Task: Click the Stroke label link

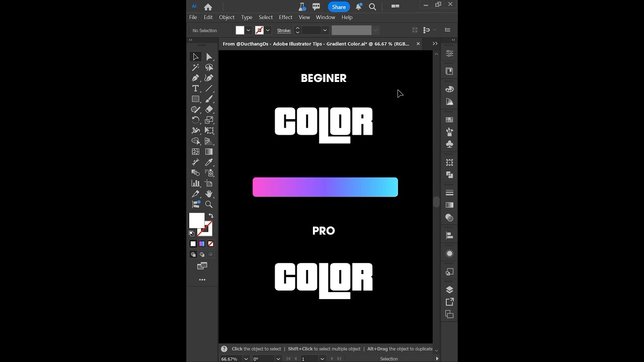Action: pos(284,31)
